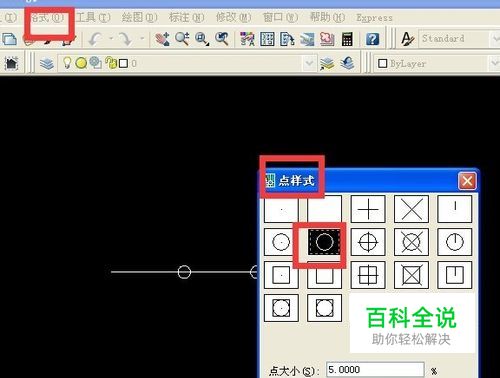500x378 pixels.
Task: Click the Help question mark icon
Action: click(372, 39)
